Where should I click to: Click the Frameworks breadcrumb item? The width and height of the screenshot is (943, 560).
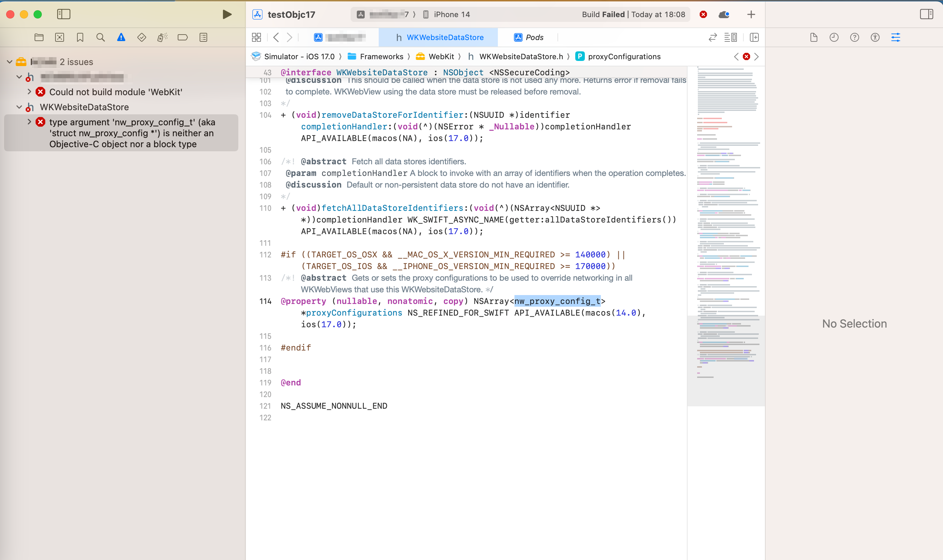[x=376, y=56]
